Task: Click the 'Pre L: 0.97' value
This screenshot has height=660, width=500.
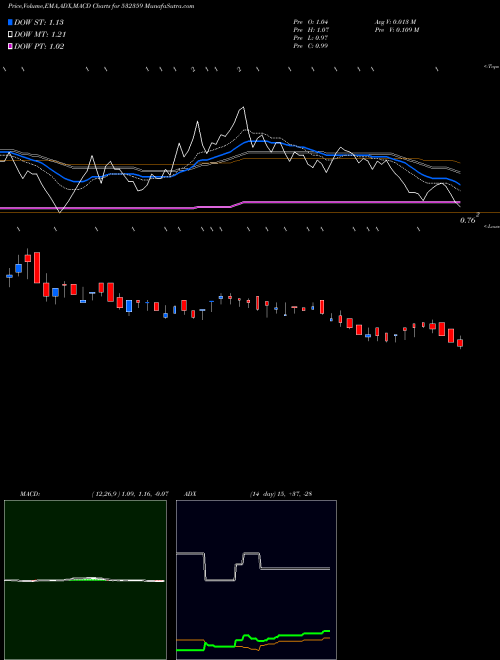Action: 311,38
